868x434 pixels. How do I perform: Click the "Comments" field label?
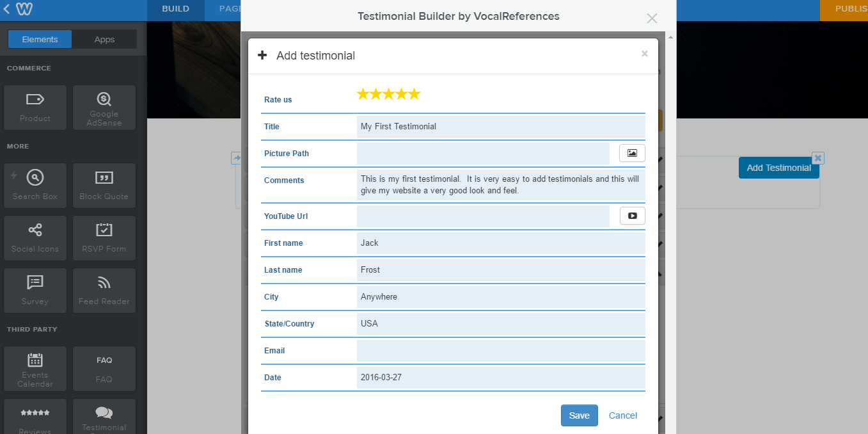(x=284, y=181)
